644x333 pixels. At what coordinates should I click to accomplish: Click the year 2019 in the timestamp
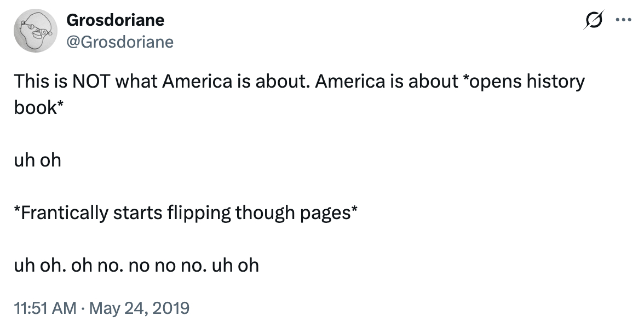[x=171, y=308]
